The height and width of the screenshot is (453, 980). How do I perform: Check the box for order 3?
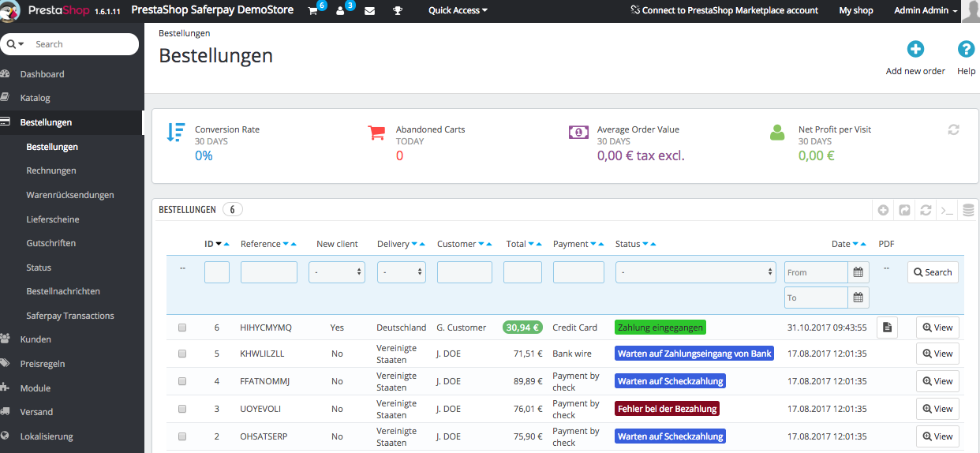coord(182,409)
